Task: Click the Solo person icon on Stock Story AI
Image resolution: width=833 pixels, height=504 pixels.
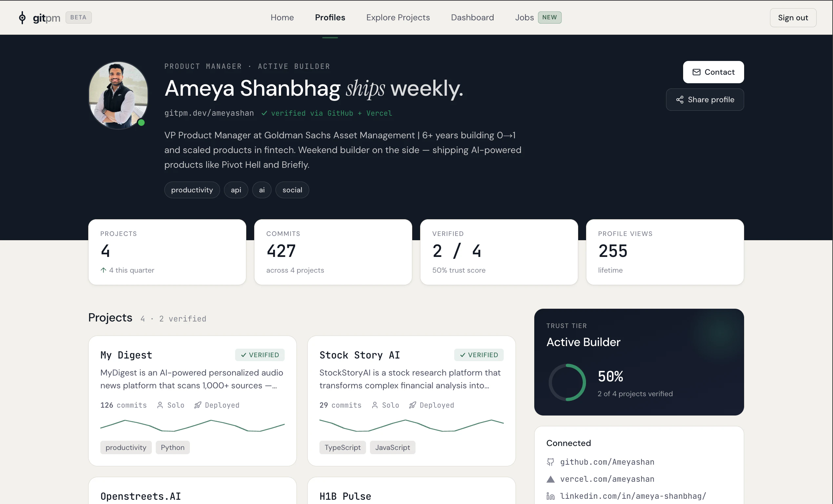Action: (374, 405)
